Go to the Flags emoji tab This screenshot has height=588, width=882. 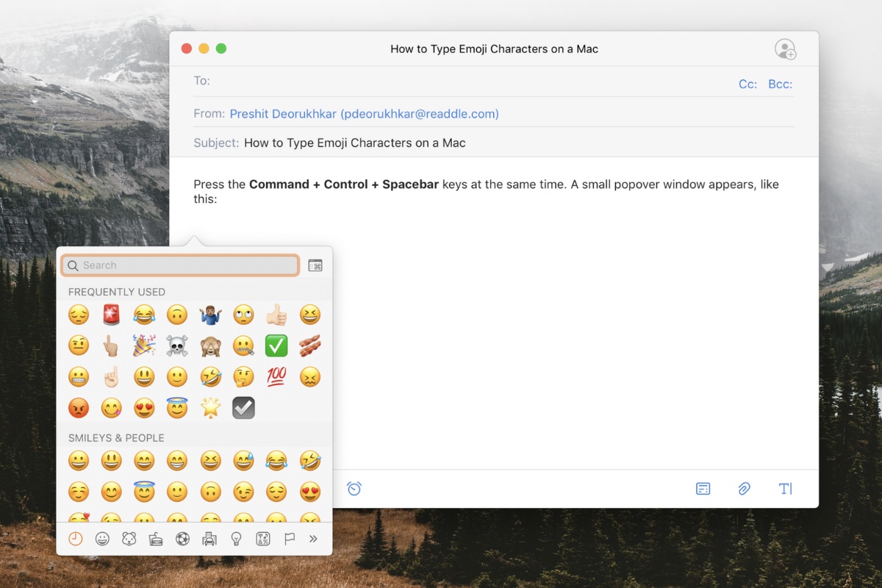[x=290, y=539]
